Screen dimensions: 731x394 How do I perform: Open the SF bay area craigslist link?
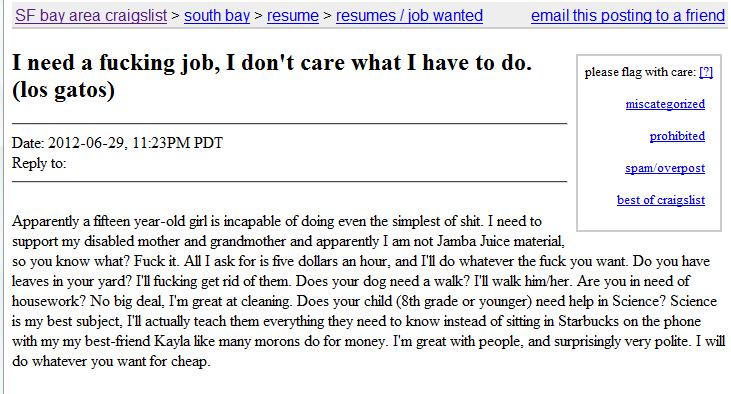coord(91,15)
